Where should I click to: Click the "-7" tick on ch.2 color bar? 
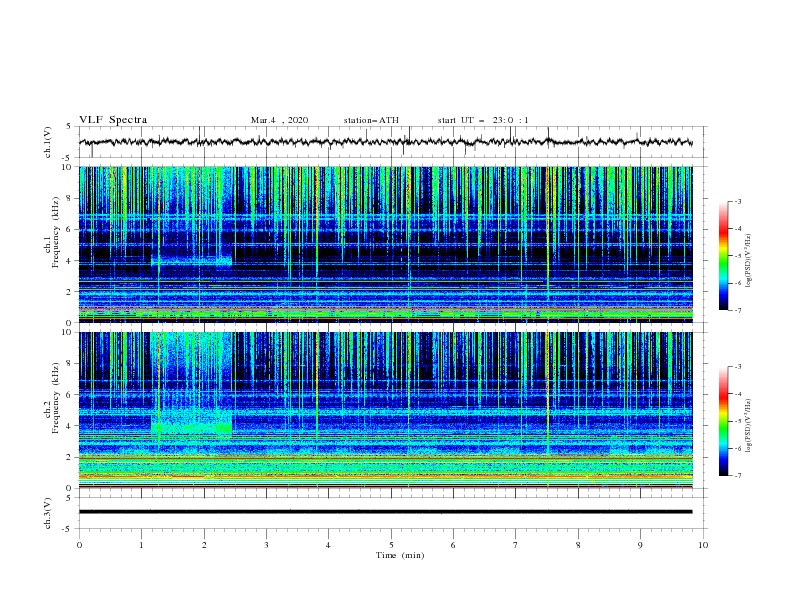point(737,476)
